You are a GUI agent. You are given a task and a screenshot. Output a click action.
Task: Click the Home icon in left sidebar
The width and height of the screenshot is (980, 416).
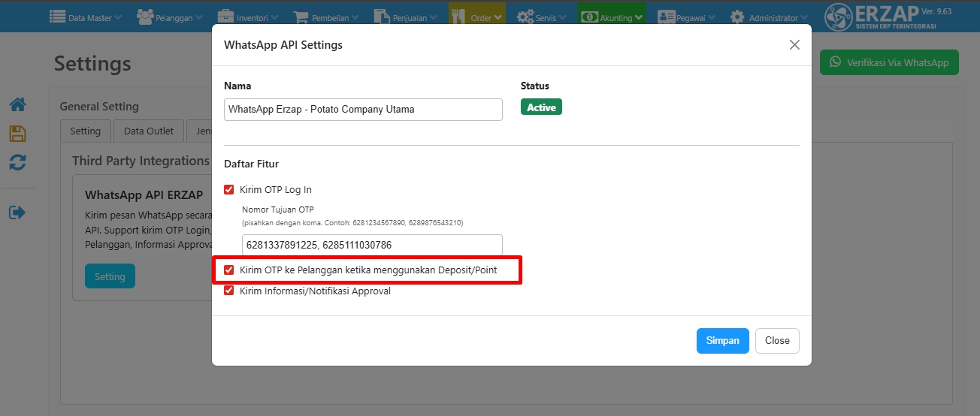[17, 105]
